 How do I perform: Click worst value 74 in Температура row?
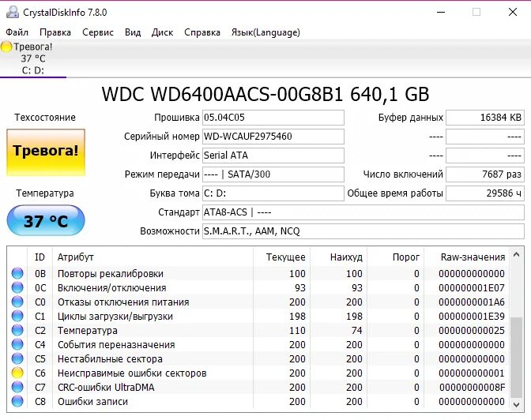point(356,331)
